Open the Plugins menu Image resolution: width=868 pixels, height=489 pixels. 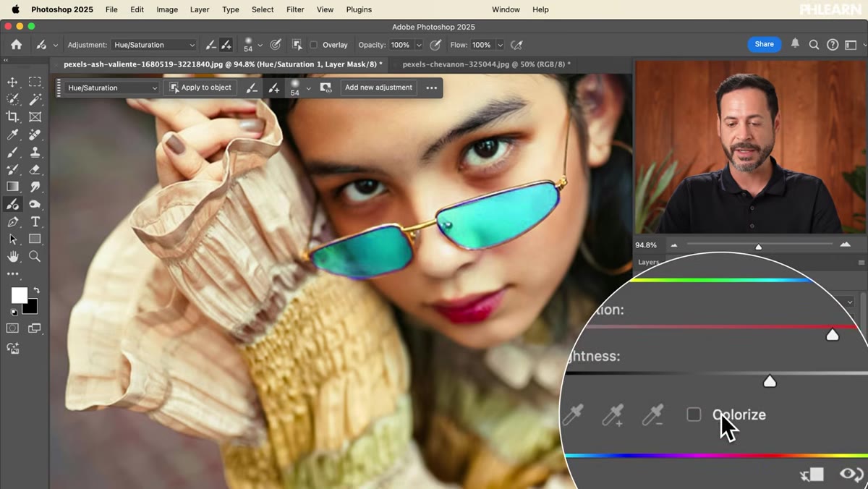[359, 9]
